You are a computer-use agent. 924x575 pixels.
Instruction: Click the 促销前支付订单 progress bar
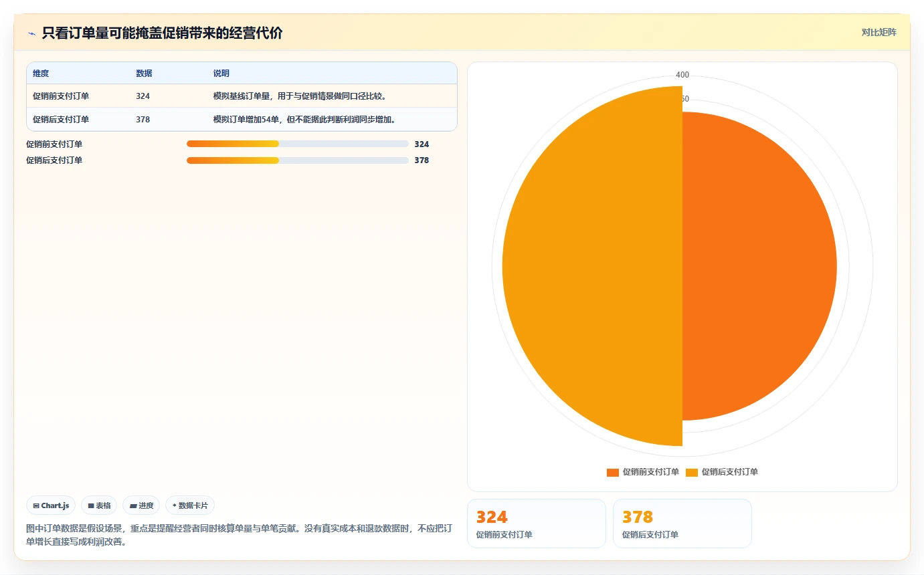(x=298, y=144)
